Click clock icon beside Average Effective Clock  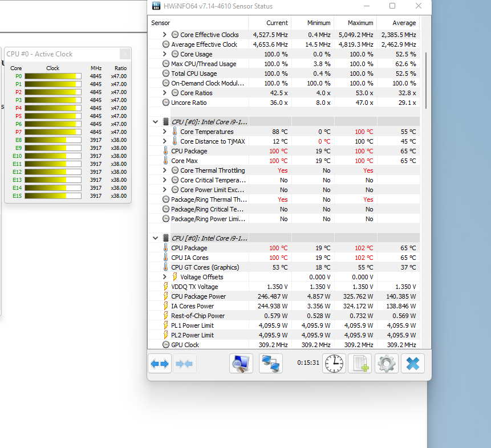(x=166, y=44)
